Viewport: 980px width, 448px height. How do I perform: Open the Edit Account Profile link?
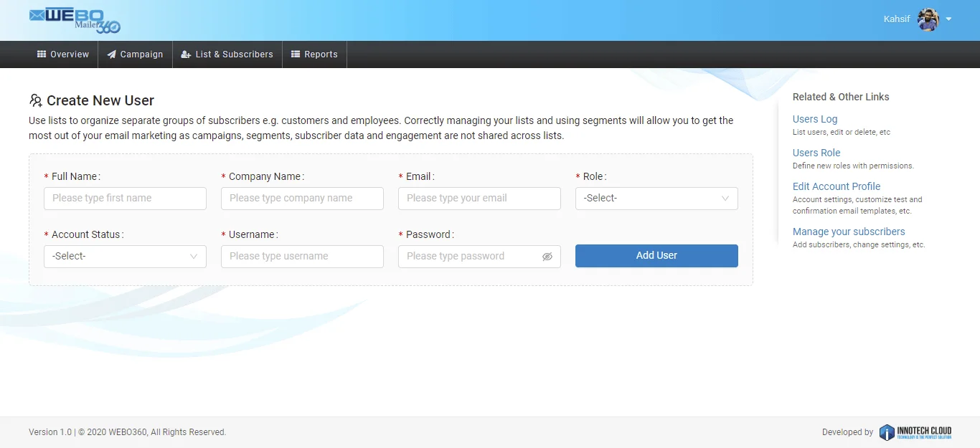tap(837, 186)
